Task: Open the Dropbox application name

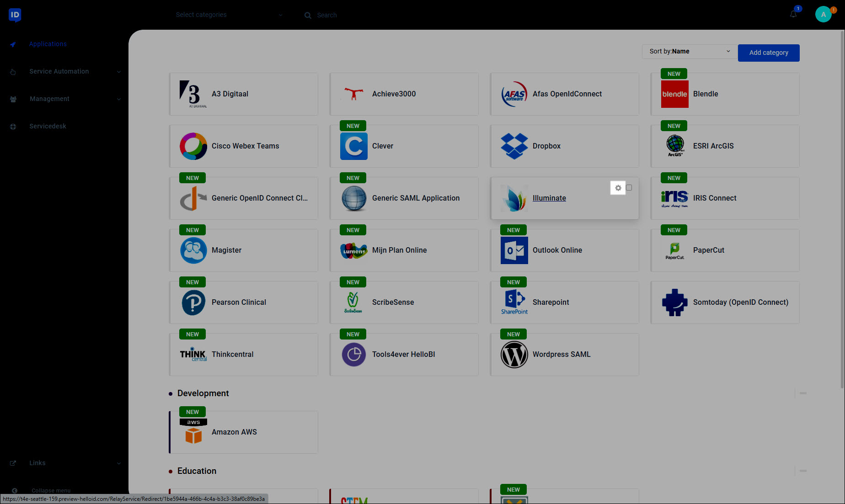Action: click(546, 146)
